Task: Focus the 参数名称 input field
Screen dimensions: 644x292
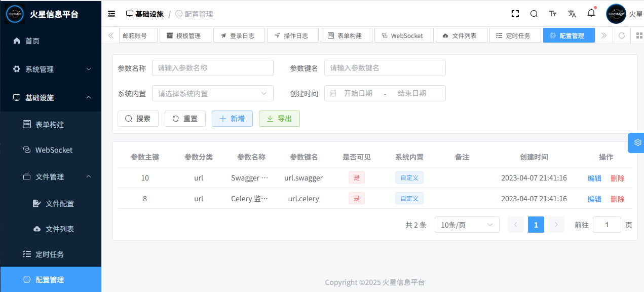Action: click(x=213, y=68)
